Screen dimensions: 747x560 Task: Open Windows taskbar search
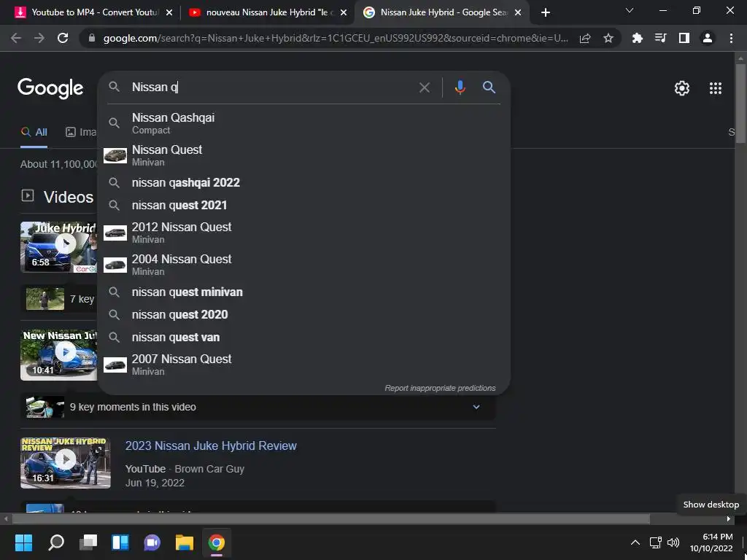point(56,542)
